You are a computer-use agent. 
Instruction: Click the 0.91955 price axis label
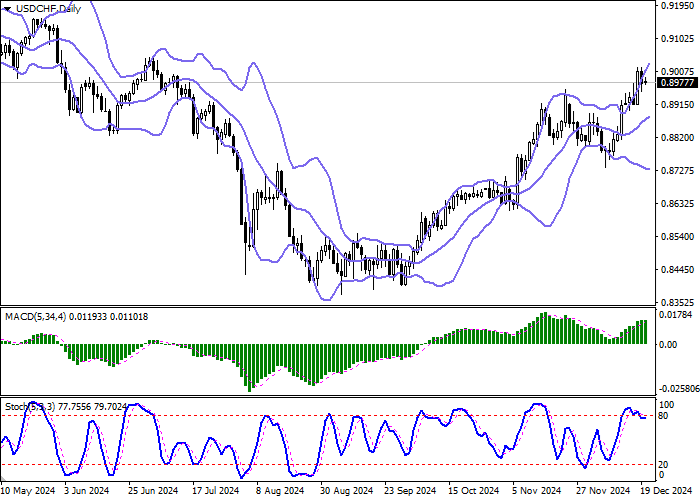pos(676,6)
